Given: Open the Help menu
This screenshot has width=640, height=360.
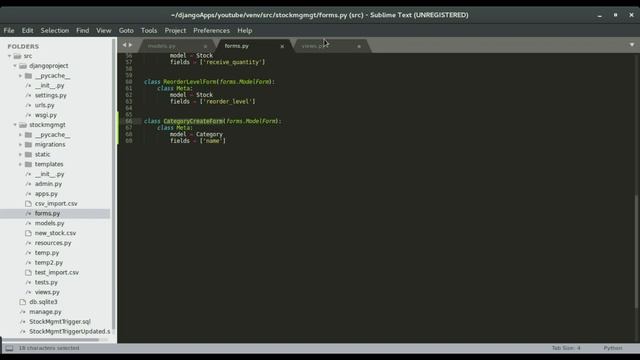Looking at the screenshot, I should click(245, 31).
